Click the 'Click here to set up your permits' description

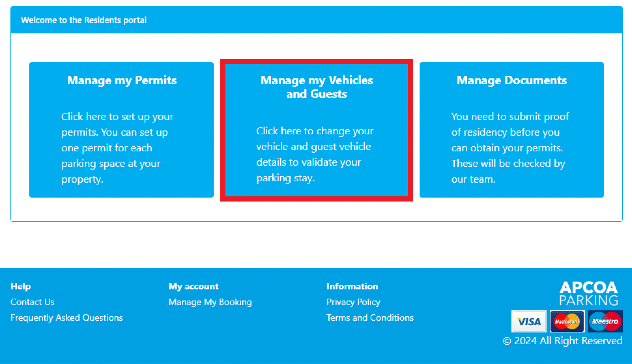[117, 148]
